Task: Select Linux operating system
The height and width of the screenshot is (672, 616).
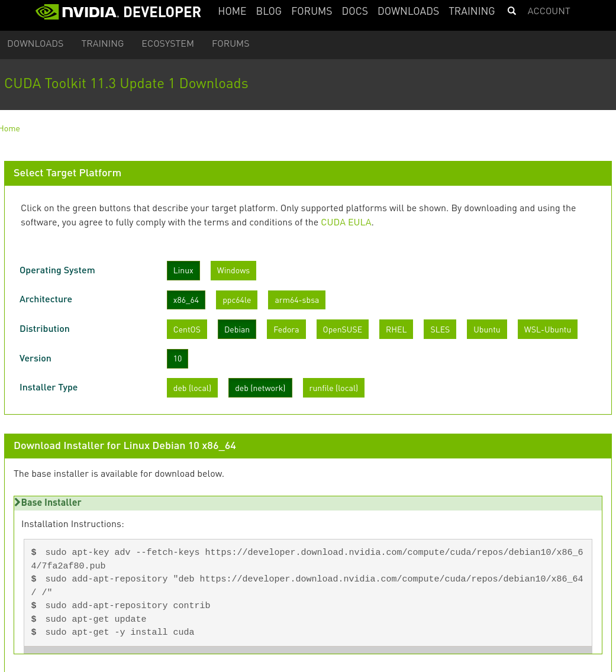Action: [183, 270]
